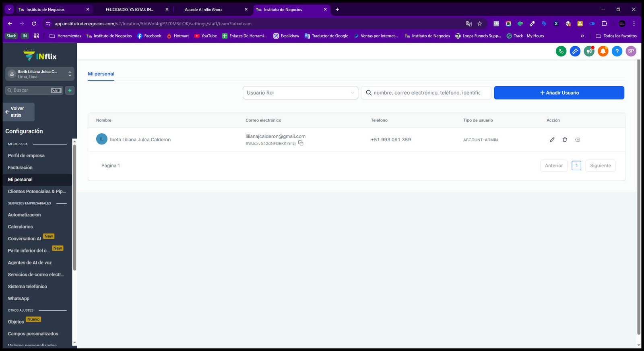Open the Google Translate icon in address bar
Screen dimensions: 644x351
click(469, 24)
